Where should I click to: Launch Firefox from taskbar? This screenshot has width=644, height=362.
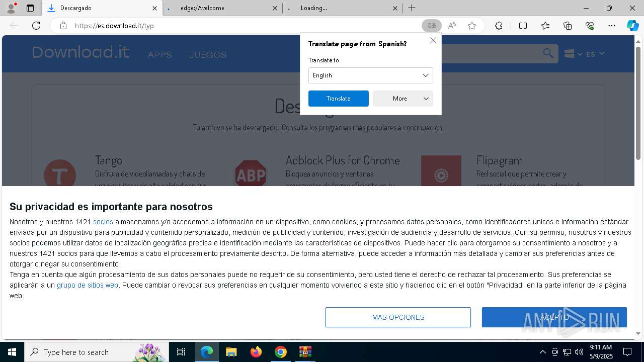pyautogui.click(x=256, y=352)
